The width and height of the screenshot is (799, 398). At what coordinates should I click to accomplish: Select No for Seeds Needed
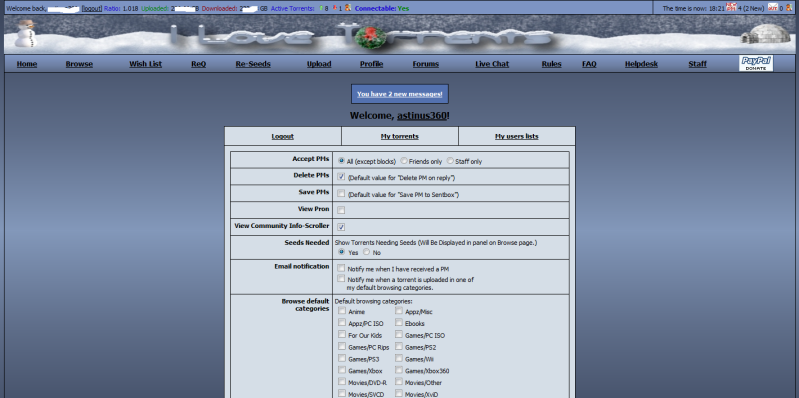coord(366,252)
